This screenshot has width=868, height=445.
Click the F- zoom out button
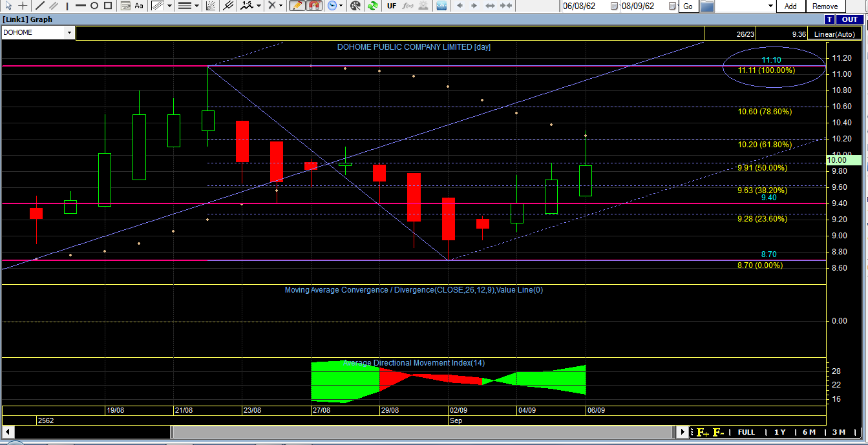[718, 432]
